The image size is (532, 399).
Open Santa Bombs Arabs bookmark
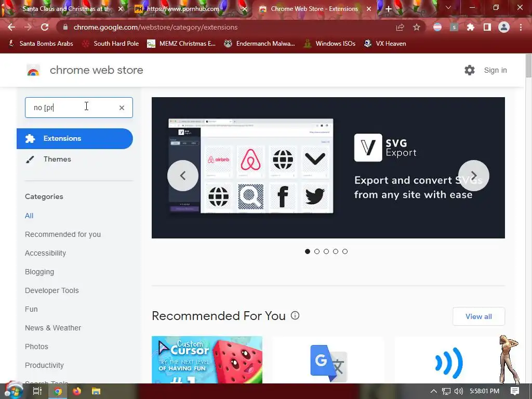pyautogui.click(x=41, y=44)
